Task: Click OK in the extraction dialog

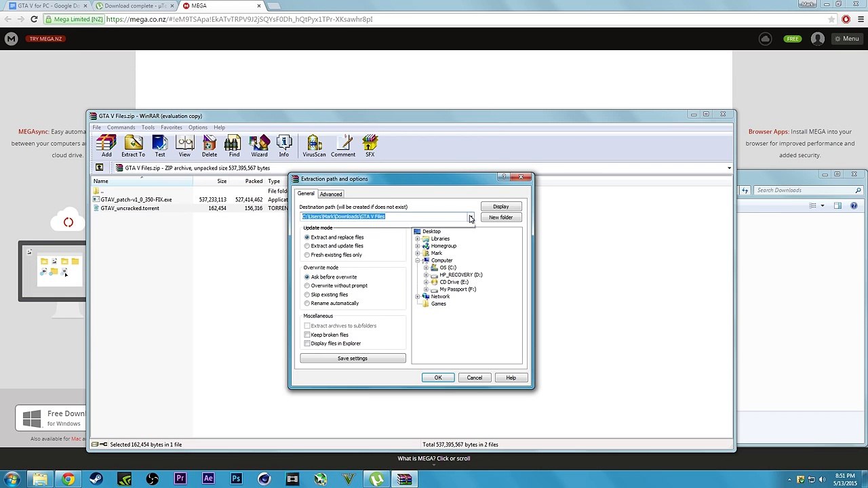Action: point(438,378)
